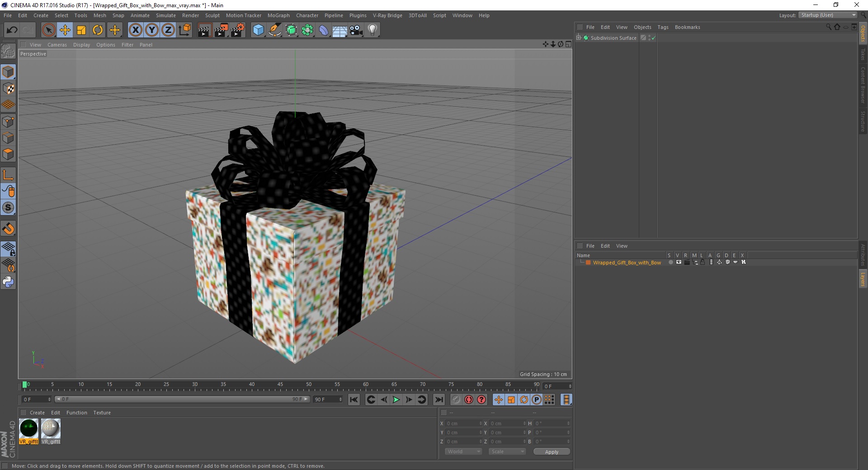Image resolution: width=868 pixels, height=470 pixels.
Task: Toggle Autokeying button
Action: click(469, 399)
